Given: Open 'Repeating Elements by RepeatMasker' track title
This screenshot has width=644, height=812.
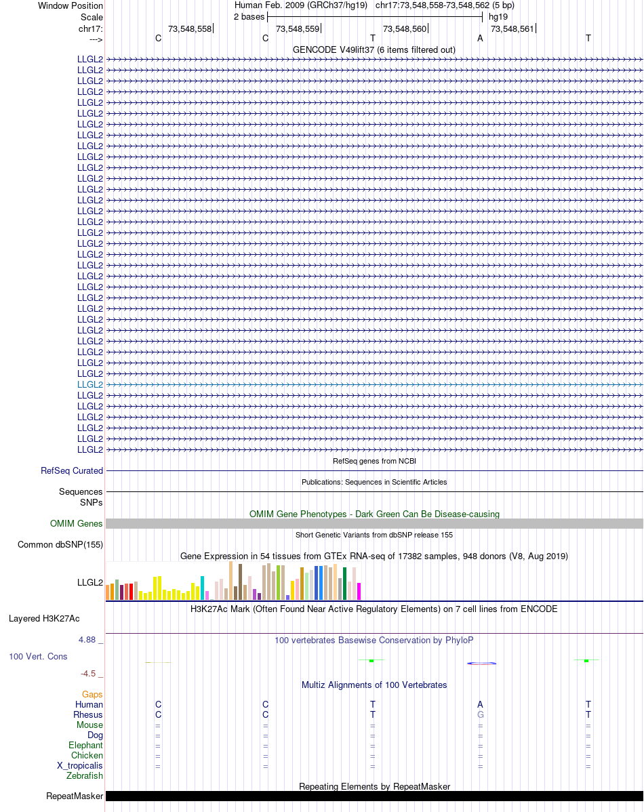Looking at the screenshot, I should (374, 786).
